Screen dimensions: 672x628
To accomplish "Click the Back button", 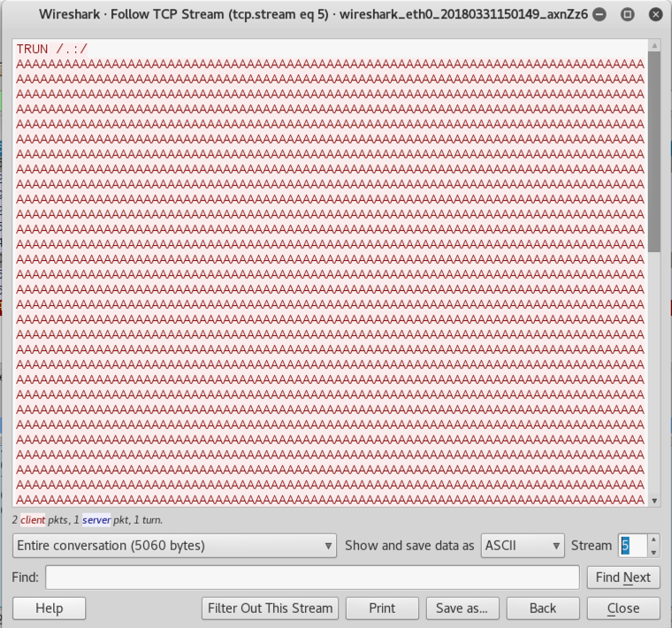I will click(543, 608).
